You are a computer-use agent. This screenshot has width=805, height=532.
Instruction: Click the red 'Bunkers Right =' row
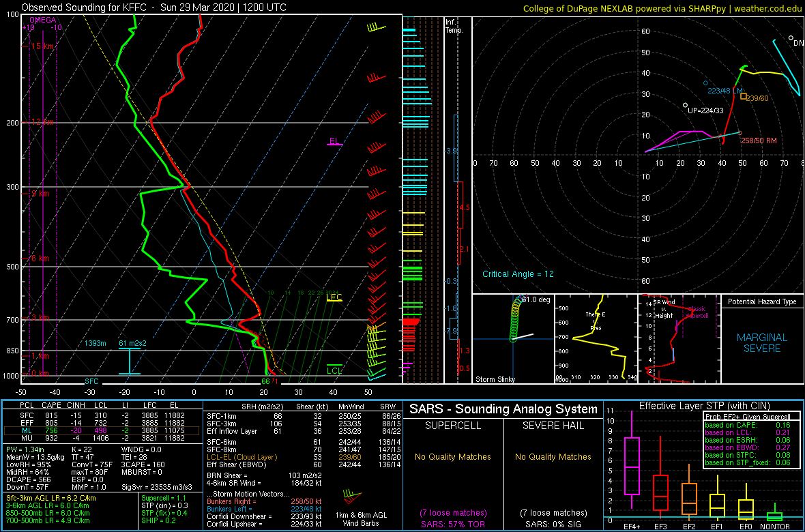(x=265, y=501)
